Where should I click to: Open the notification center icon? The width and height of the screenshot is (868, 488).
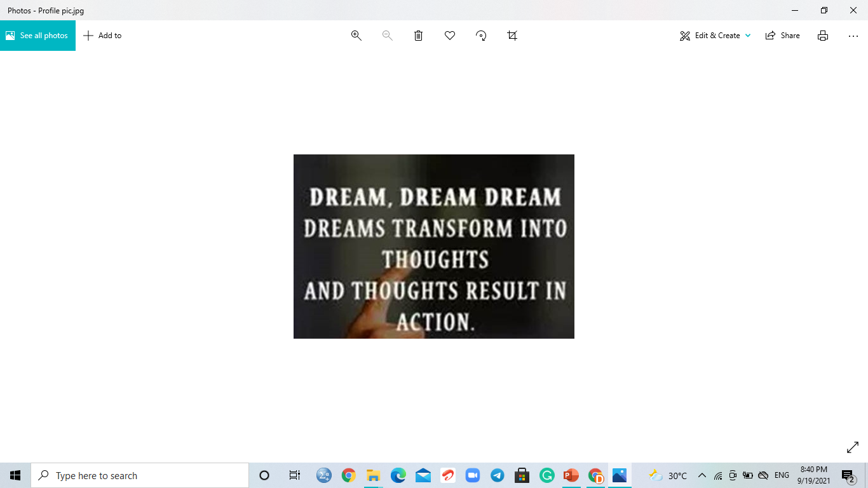(x=848, y=475)
